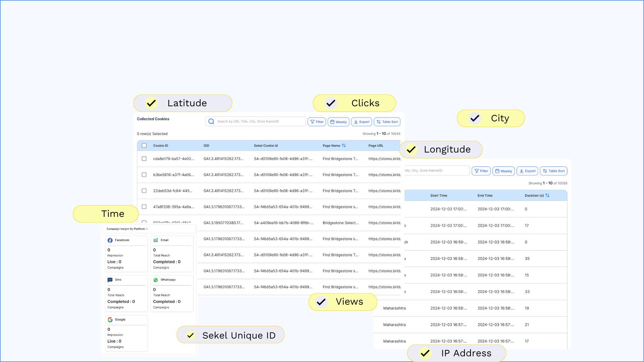Click the Whatsapp platform icon
644x362 pixels.
pos(156,280)
